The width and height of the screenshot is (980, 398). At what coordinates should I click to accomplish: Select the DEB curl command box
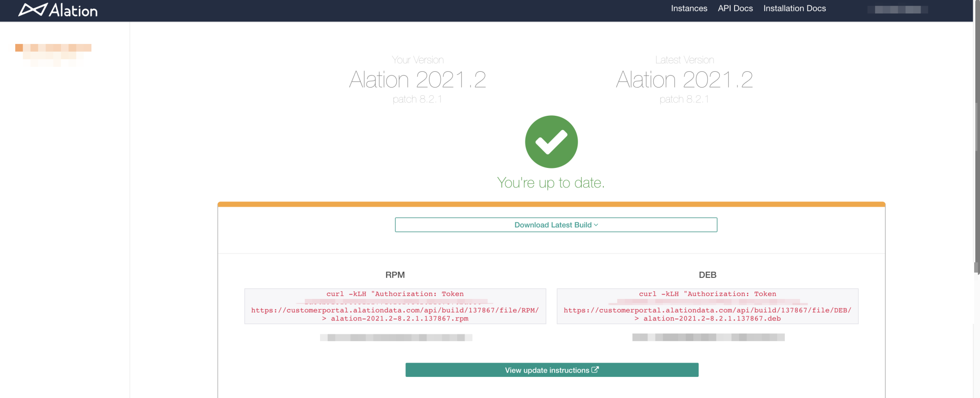(707, 306)
